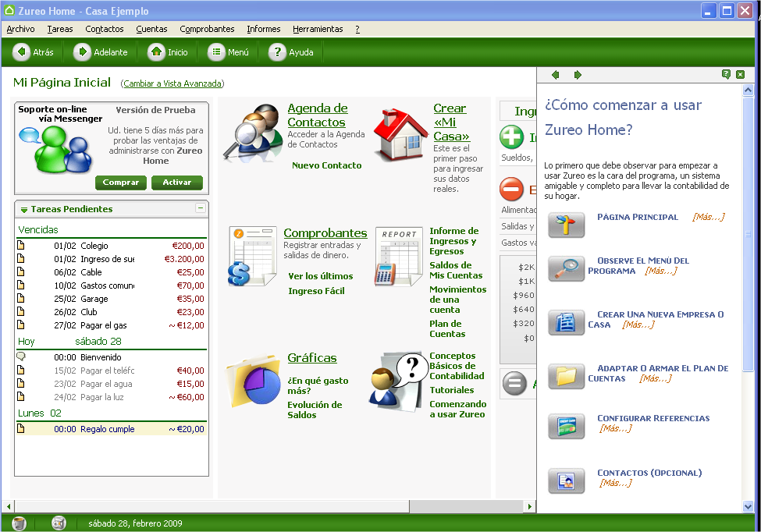The height and width of the screenshot is (532, 761).
Task: Click the Plan de Cuentas folder icon
Action: tap(567, 376)
